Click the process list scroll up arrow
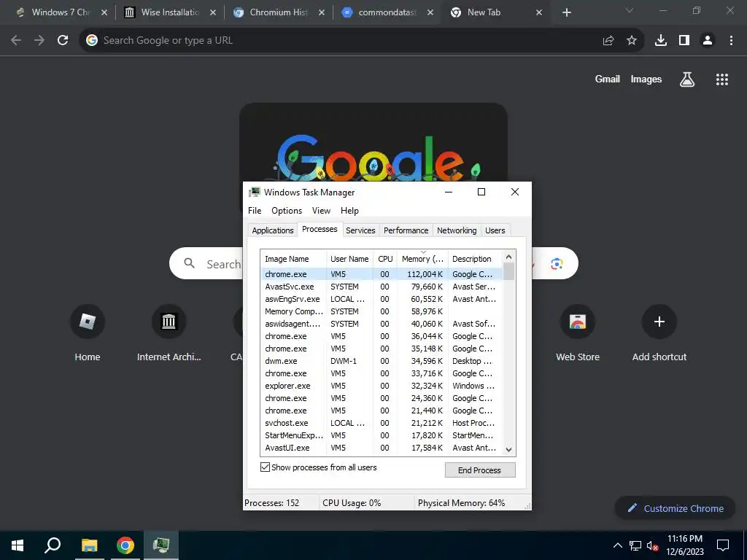 [508, 257]
